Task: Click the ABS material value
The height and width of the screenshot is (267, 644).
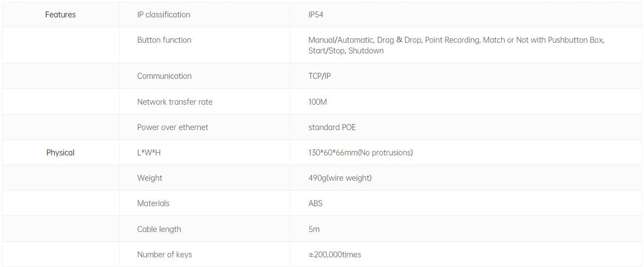Action: 315,203
